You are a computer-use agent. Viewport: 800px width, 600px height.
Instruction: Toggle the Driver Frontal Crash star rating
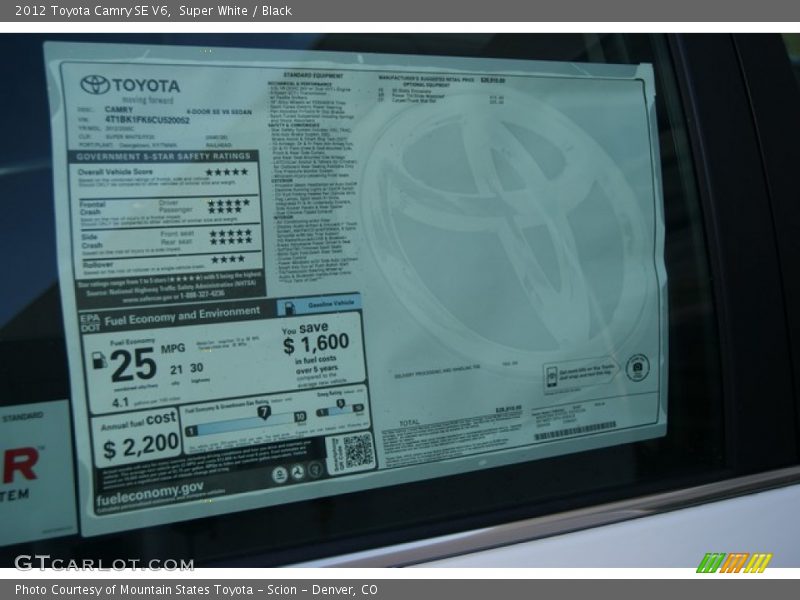coord(229,203)
